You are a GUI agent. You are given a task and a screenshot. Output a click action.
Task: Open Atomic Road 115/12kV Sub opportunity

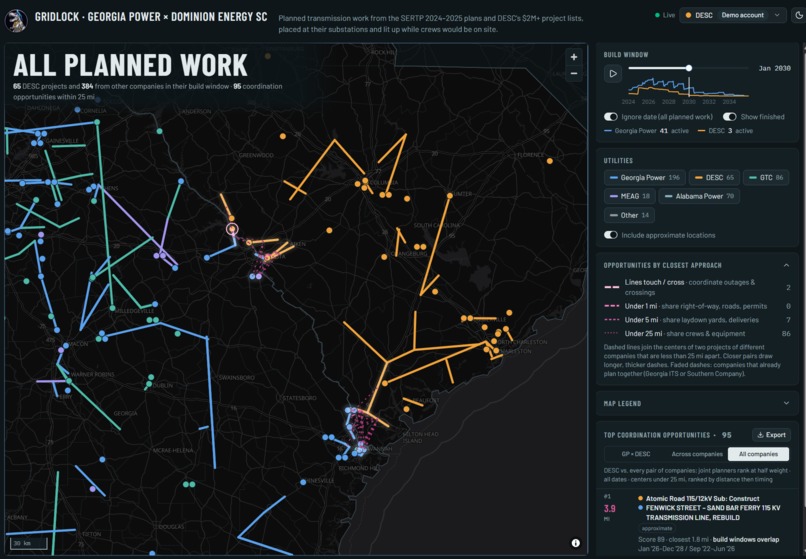coord(702,498)
